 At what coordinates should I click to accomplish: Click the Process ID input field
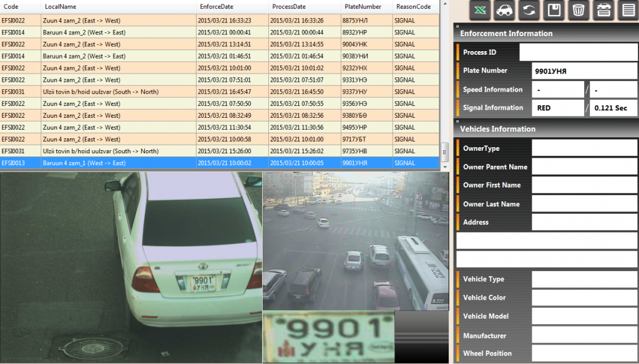[578, 52]
